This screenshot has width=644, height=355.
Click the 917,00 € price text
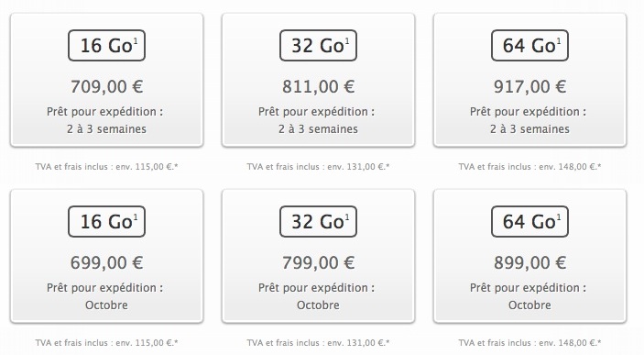click(529, 87)
